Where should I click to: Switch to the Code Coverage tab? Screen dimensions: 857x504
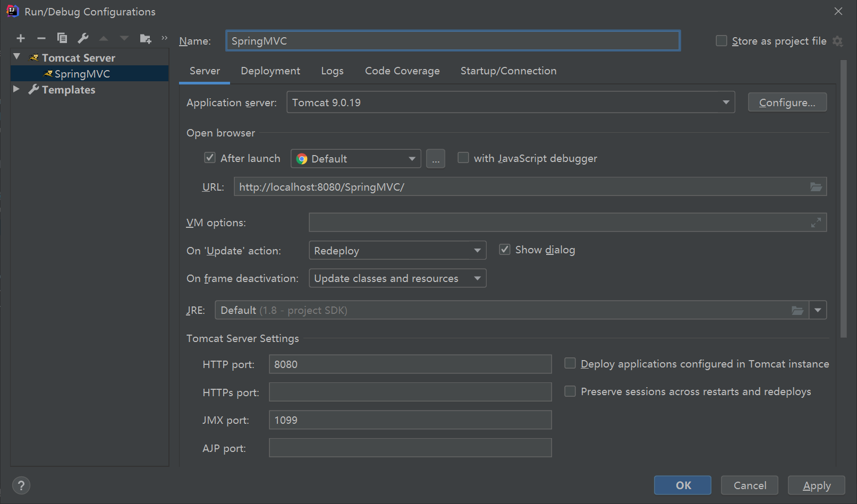pyautogui.click(x=402, y=71)
